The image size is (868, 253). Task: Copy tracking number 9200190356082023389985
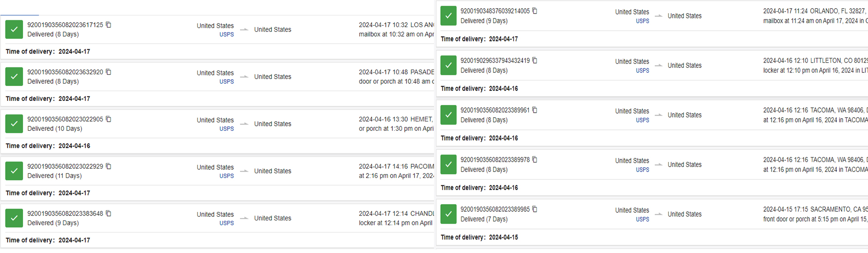coord(535,209)
